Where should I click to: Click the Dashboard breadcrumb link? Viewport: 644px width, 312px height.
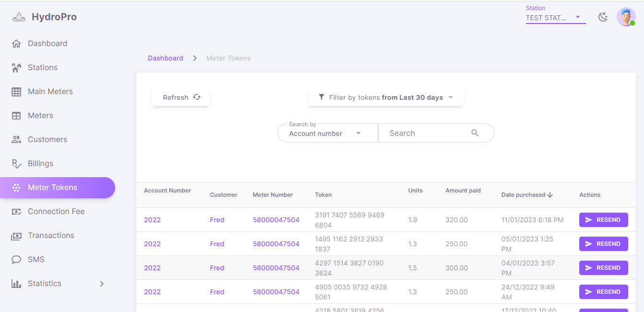[165, 58]
